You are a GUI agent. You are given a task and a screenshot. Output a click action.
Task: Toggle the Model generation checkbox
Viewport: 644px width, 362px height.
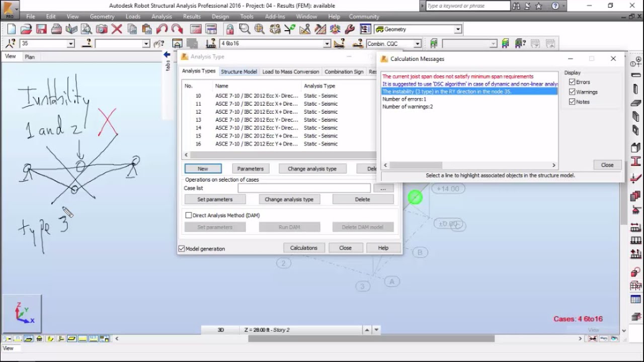[182, 248]
